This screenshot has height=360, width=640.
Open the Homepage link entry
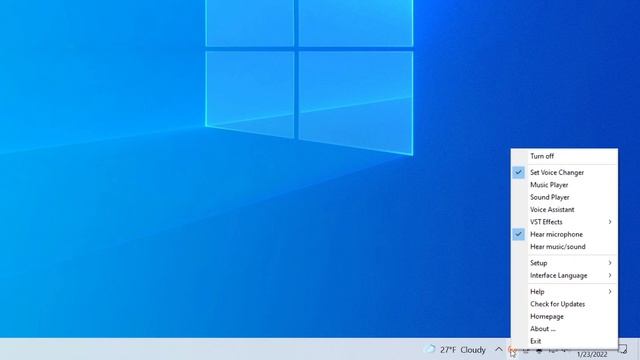coord(564,316)
